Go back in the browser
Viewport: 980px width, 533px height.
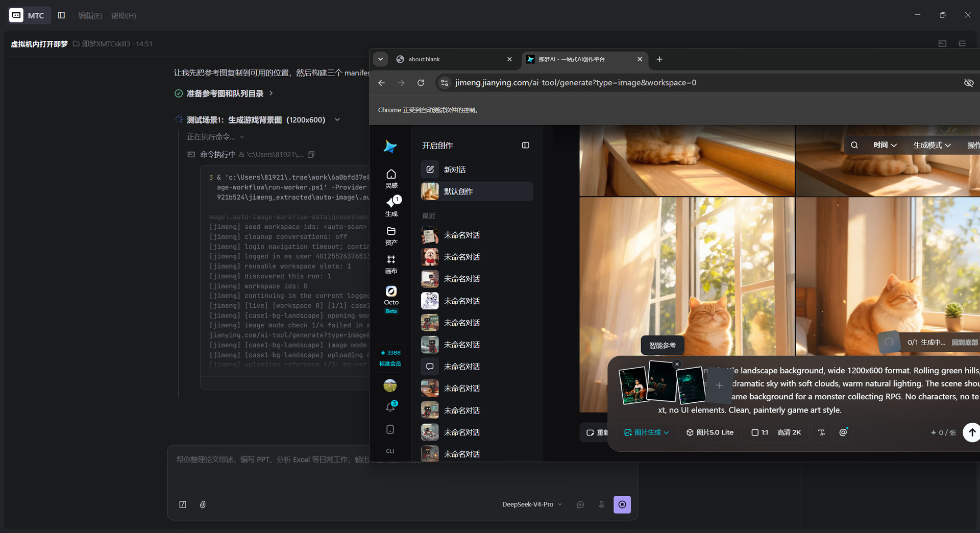point(382,83)
